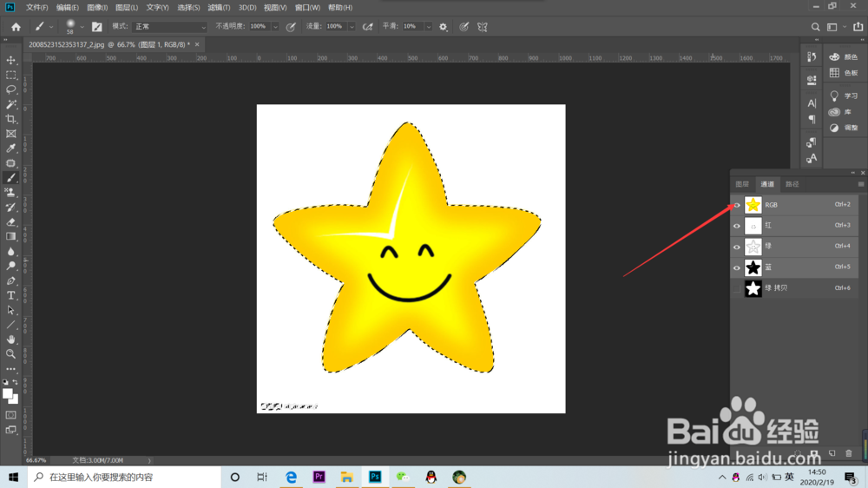
Task: Click the background color swatch
Action: tap(15, 399)
